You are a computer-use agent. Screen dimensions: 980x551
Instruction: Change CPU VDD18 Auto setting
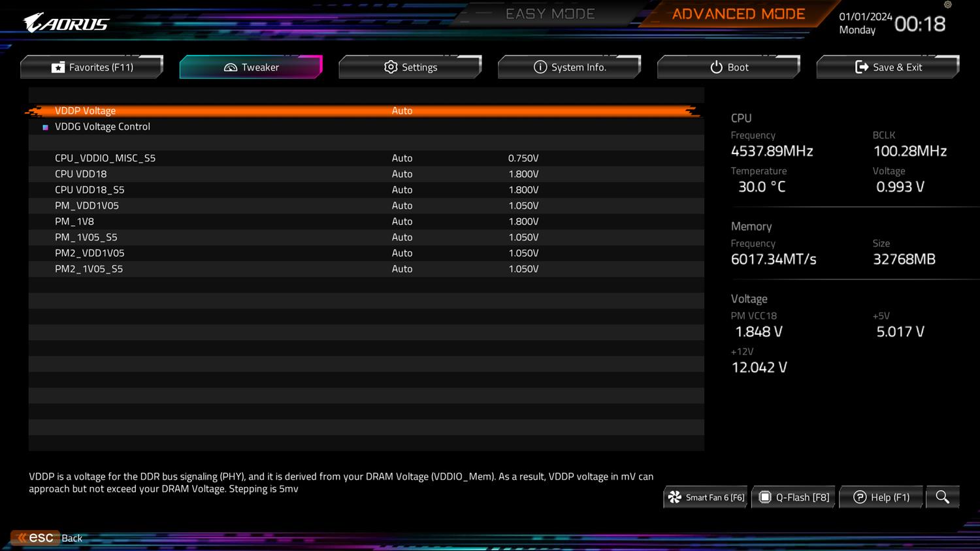point(402,174)
